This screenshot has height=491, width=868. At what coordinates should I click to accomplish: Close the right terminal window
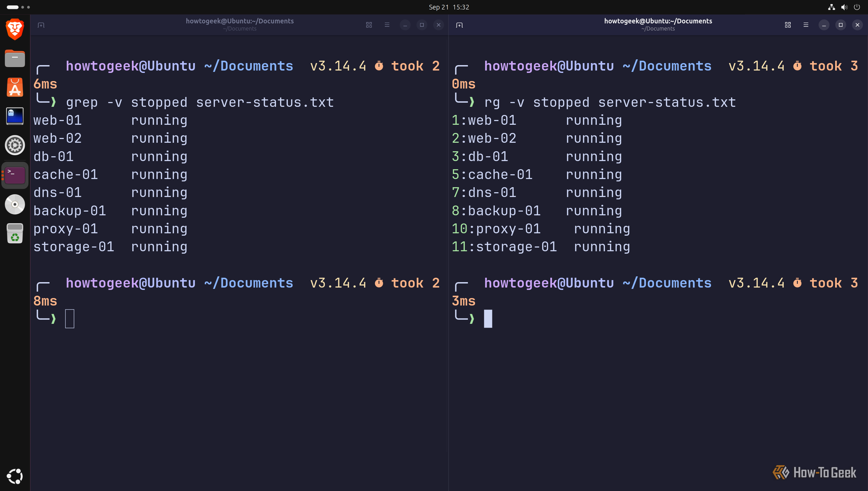point(857,25)
